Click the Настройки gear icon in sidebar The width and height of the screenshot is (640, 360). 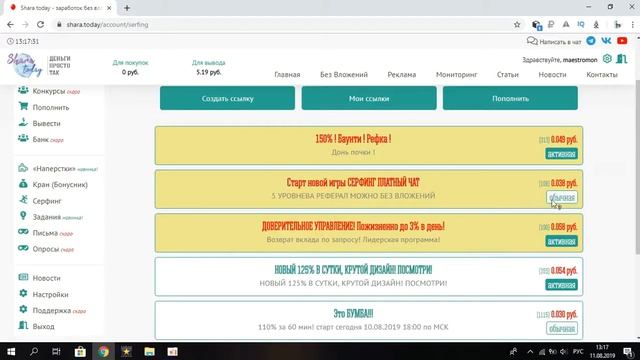23,293
